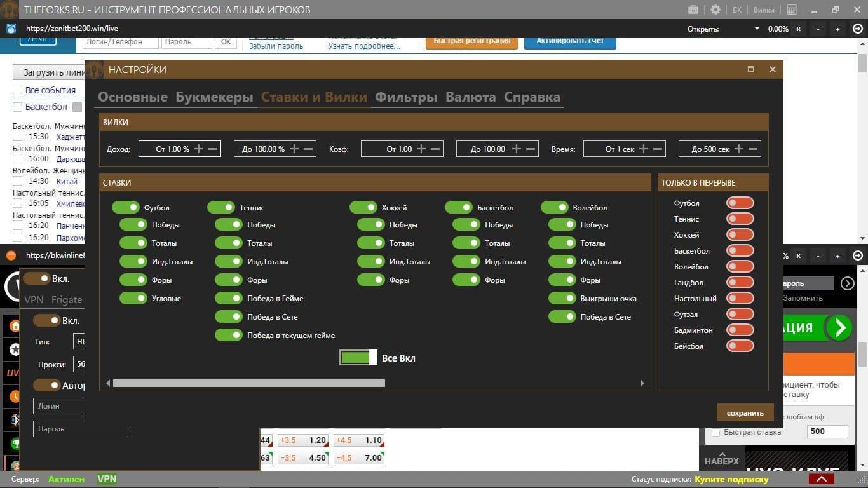Enable Футзал break-only toggle

[740, 314]
